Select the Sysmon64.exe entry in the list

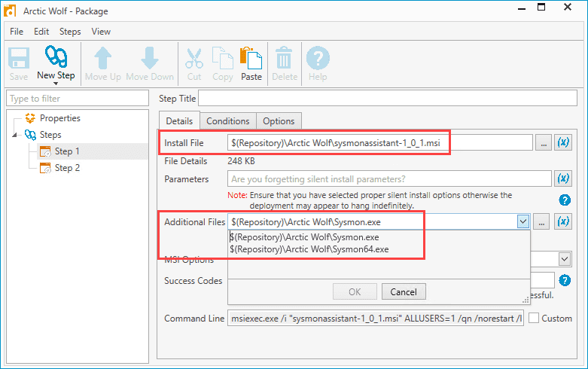309,249
